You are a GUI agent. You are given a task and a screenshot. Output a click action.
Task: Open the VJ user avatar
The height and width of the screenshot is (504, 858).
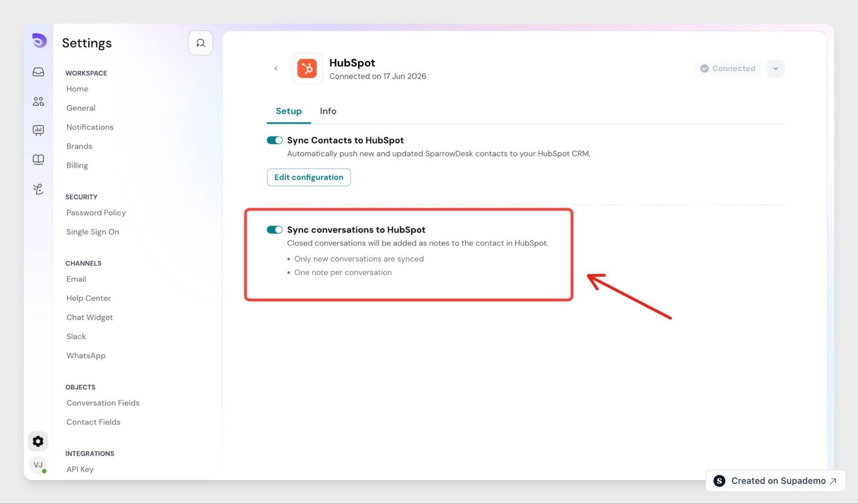tap(38, 465)
